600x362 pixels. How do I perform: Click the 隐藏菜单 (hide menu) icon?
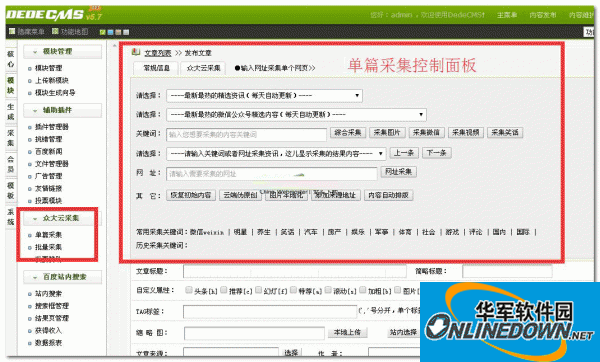pos(12,31)
